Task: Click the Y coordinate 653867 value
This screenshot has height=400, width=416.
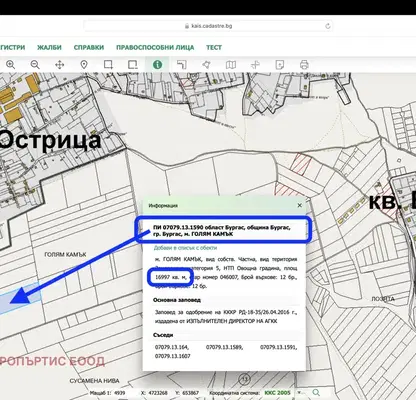Action: pyautogui.click(x=191, y=393)
